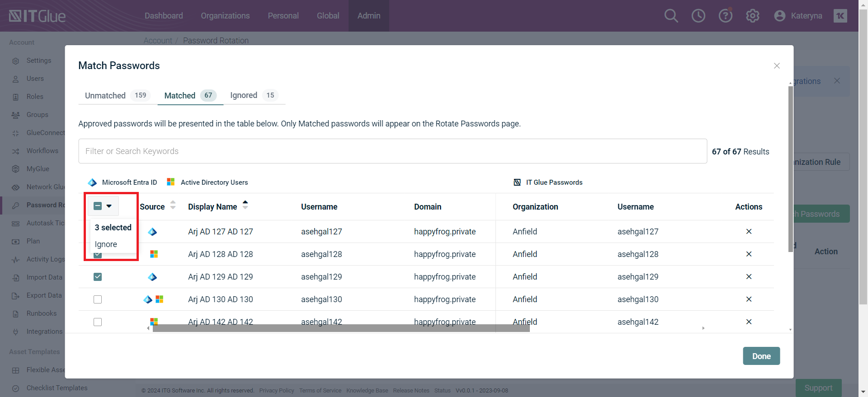Click the Support button
This screenshot has height=397, width=868.
[x=818, y=388]
